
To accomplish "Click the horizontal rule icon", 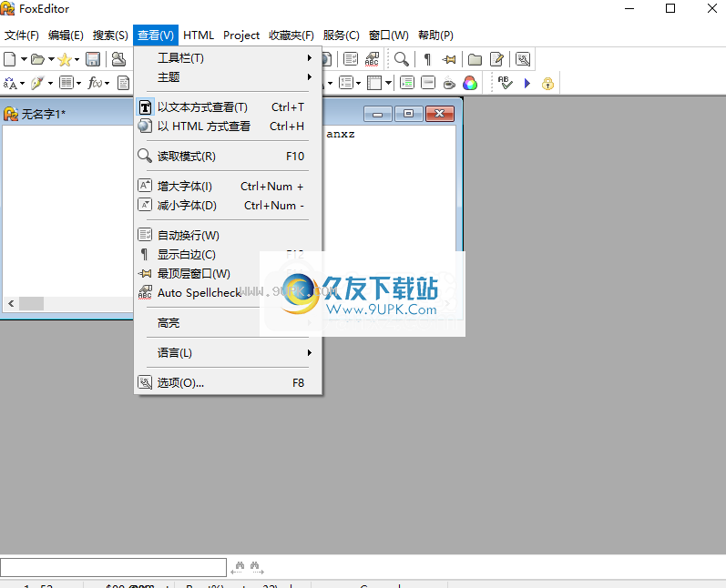I will [x=428, y=83].
